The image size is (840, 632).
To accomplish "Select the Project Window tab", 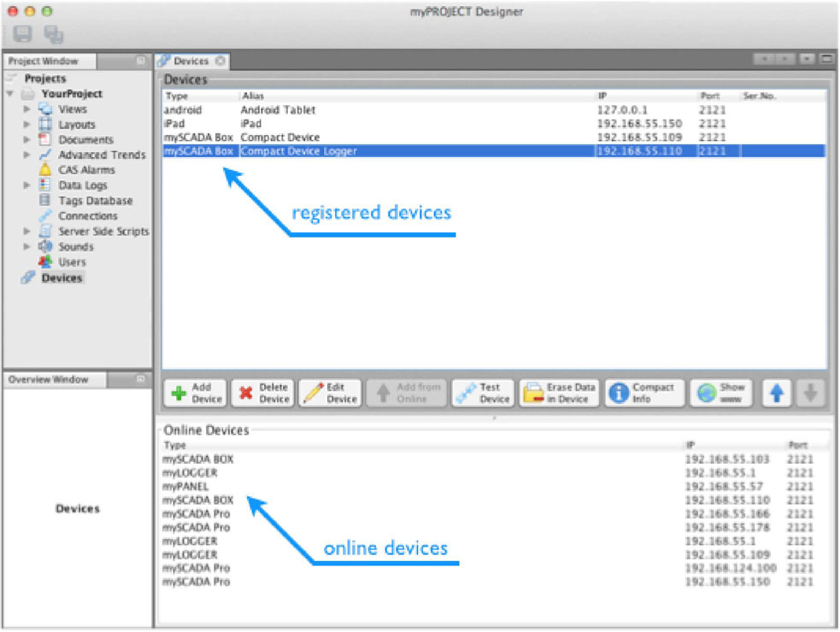I will pos(50,61).
